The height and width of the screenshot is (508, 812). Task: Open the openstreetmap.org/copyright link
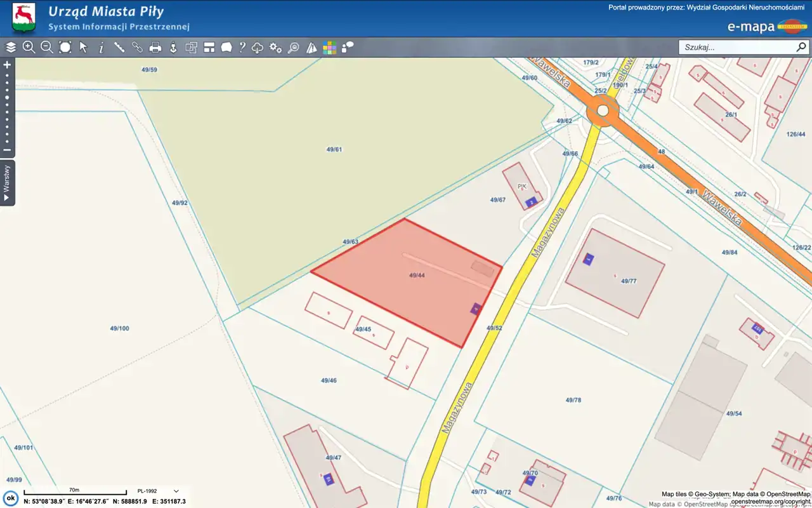pos(770,501)
